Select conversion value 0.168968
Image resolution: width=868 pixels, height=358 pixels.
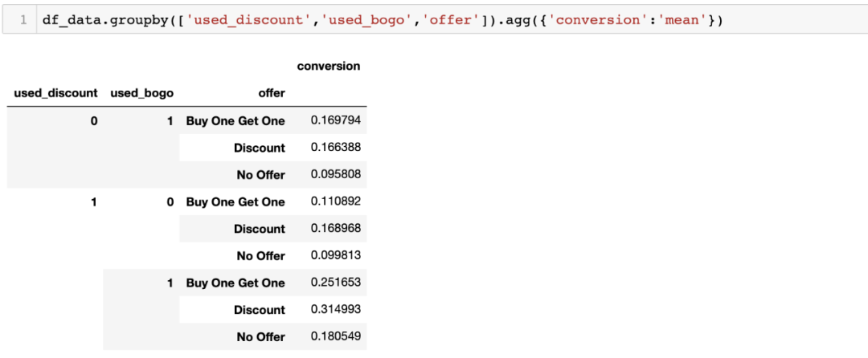(336, 229)
